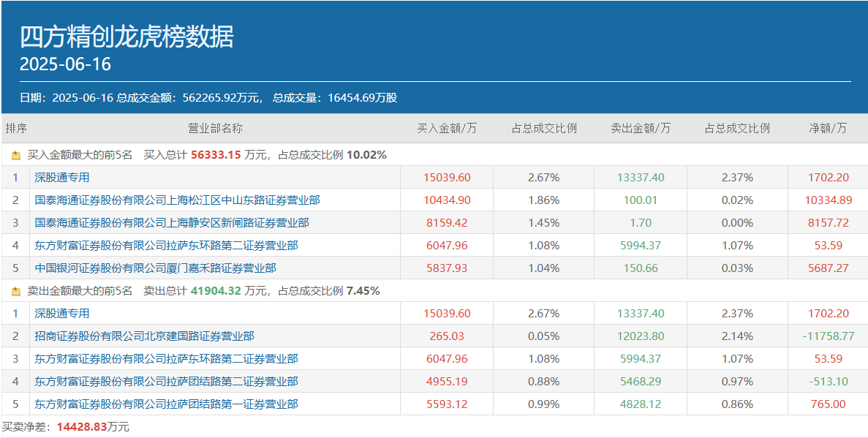This screenshot has width=868, height=438.
Task: Click the 卖出金额/万 column header
Action: coord(641,129)
